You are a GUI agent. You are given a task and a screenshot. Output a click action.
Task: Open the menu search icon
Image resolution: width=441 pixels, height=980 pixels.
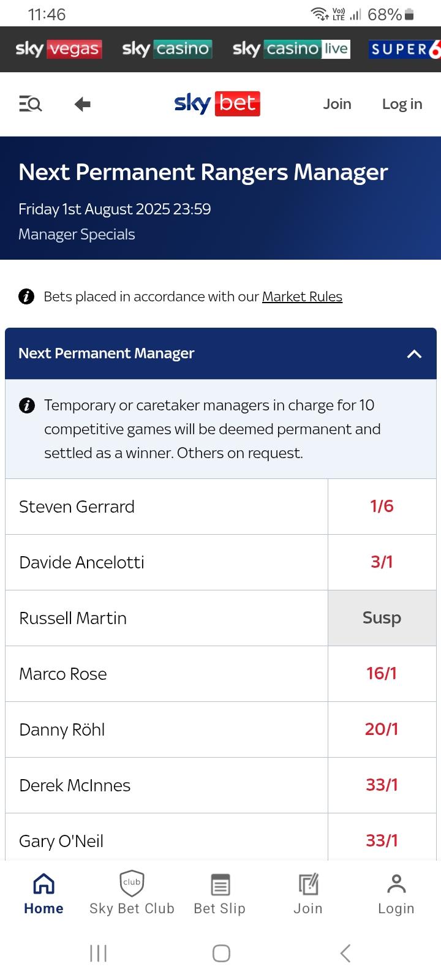[x=31, y=104]
